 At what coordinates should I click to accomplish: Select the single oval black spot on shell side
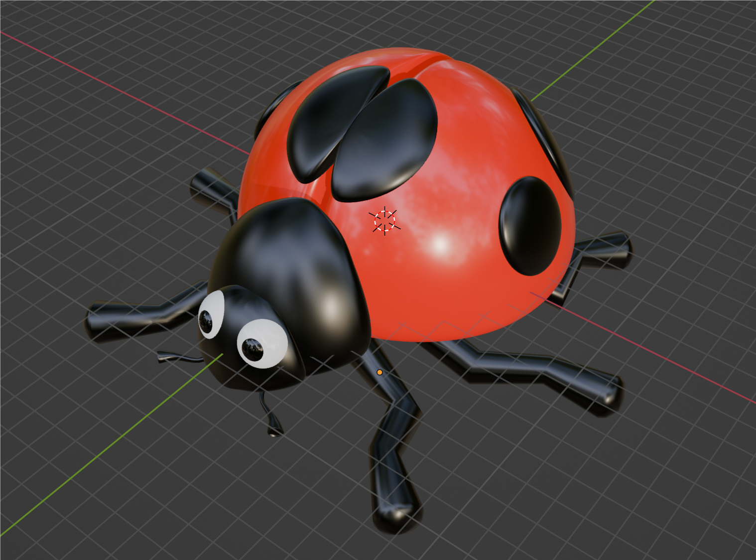[530, 225]
